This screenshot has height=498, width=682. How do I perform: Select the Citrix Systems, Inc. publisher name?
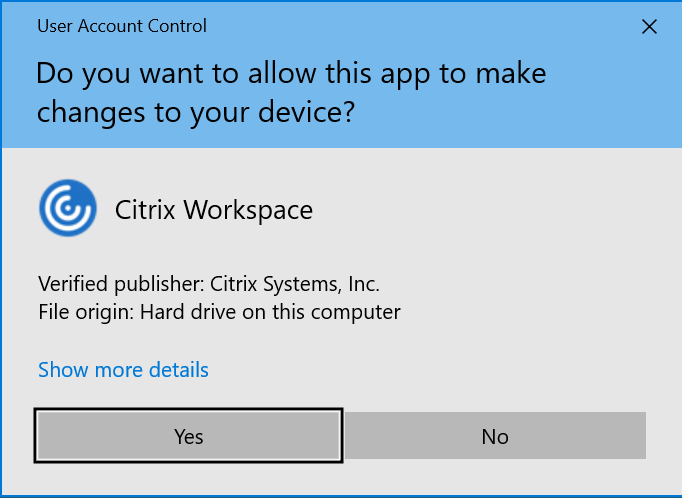tap(295, 284)
